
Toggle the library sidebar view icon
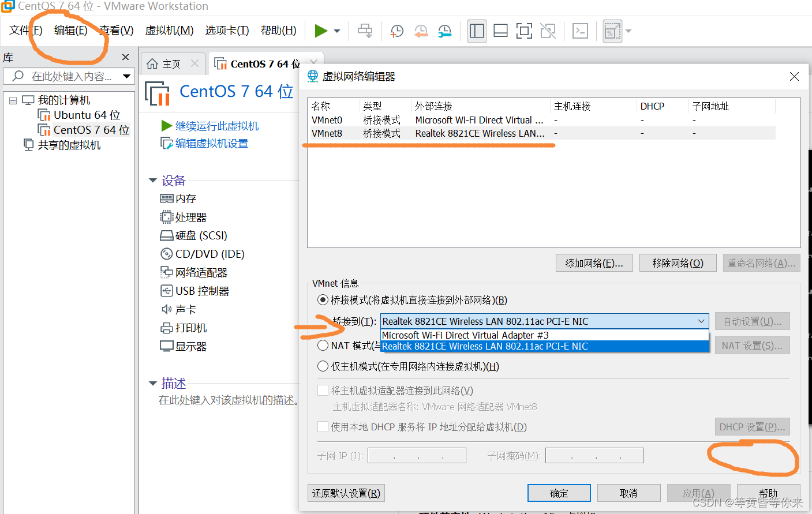tap(477, 31)
